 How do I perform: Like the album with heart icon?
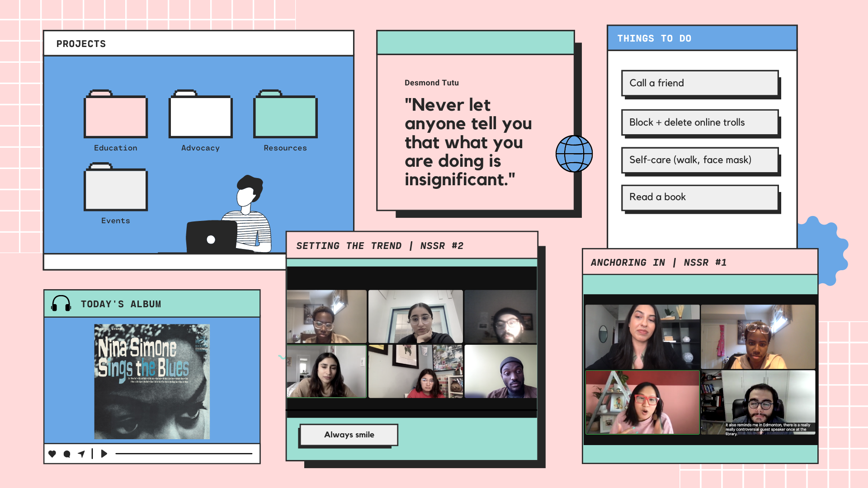[52, 454]
